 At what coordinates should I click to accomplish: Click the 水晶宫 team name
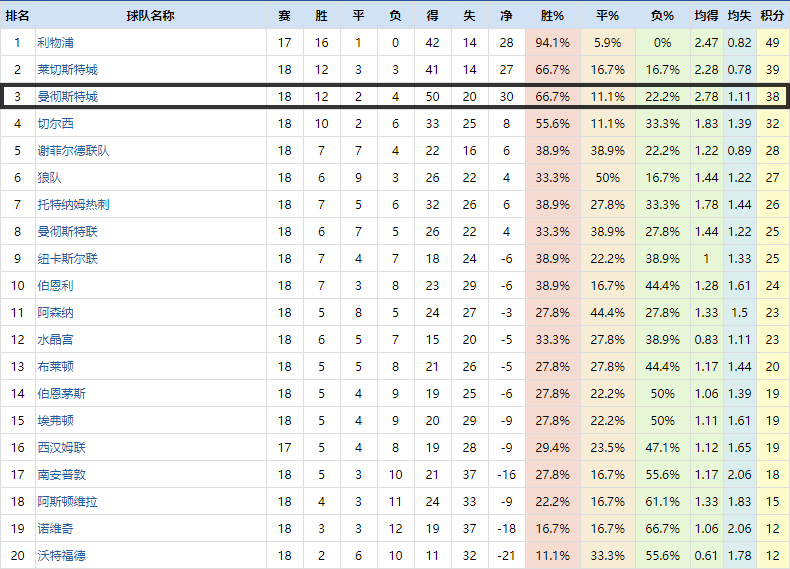point(55,340)
